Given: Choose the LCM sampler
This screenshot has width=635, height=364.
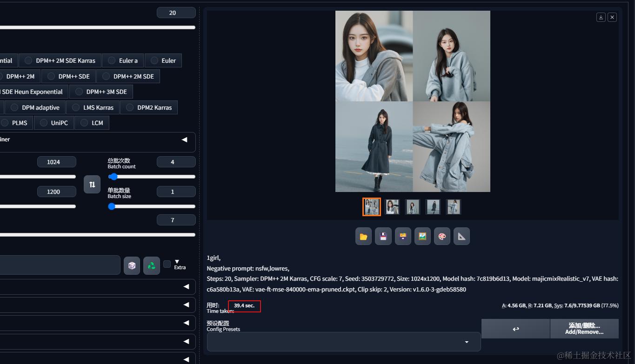Looking at the screenshot, I should pyautogui.click(x=92, y=123).
